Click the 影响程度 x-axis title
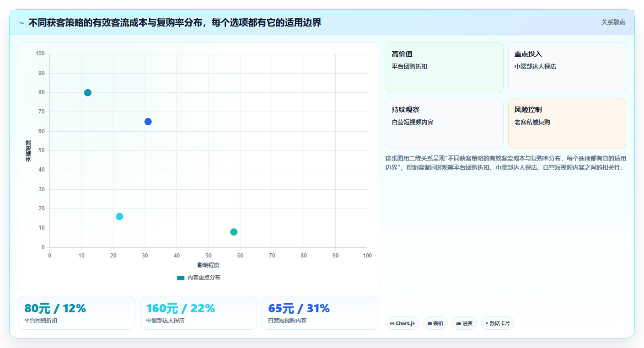 (x=209, y=265)
